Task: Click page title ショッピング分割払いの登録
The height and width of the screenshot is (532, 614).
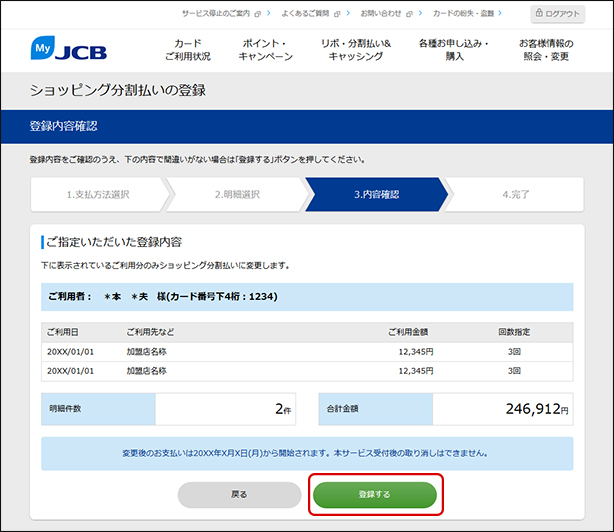Action: pos(118,90)
